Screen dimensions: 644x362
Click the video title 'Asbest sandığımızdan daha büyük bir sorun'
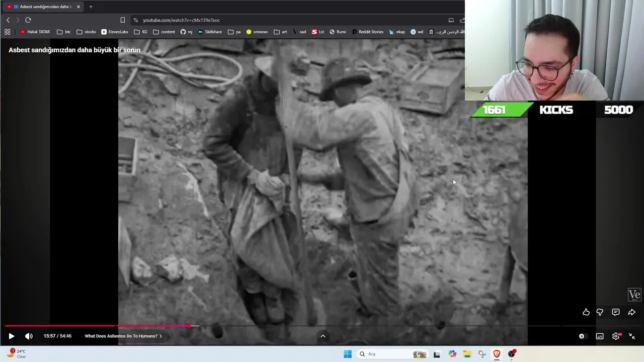[x=74, y=50]
